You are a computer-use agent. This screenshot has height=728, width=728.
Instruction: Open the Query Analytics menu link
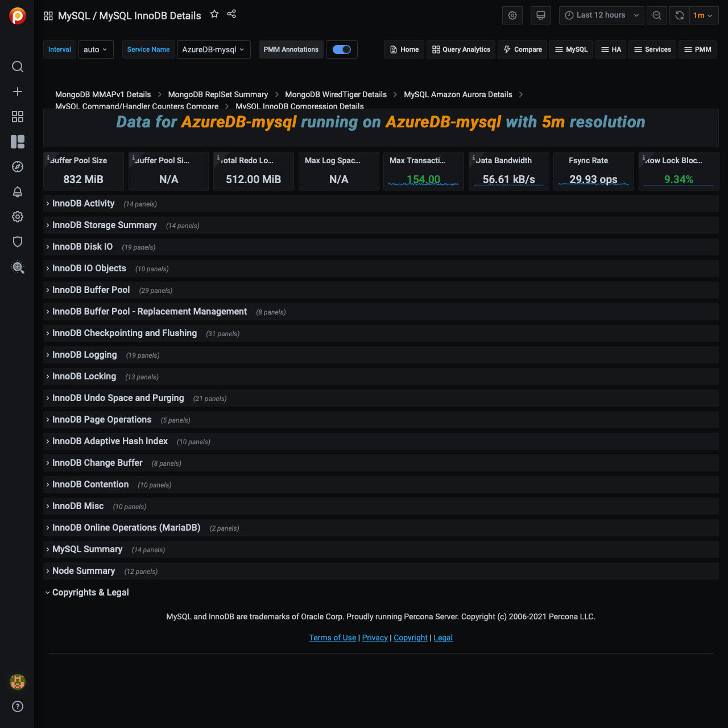pyautogui.click(x=461, y=49)
